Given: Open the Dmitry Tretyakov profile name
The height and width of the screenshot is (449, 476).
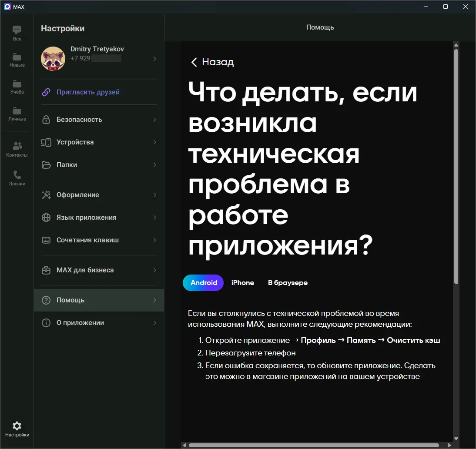Looking at the screenshot, I should click(97, 49).
